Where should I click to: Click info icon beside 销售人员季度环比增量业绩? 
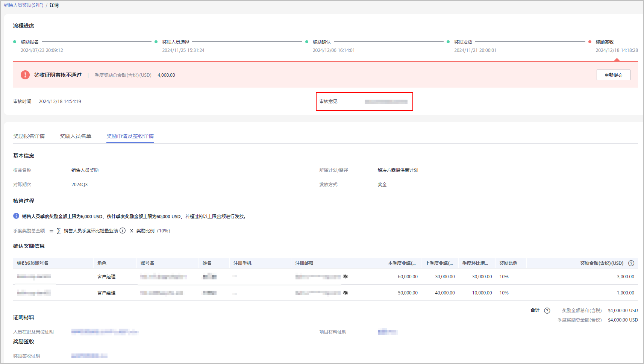[x=123, y=231]
